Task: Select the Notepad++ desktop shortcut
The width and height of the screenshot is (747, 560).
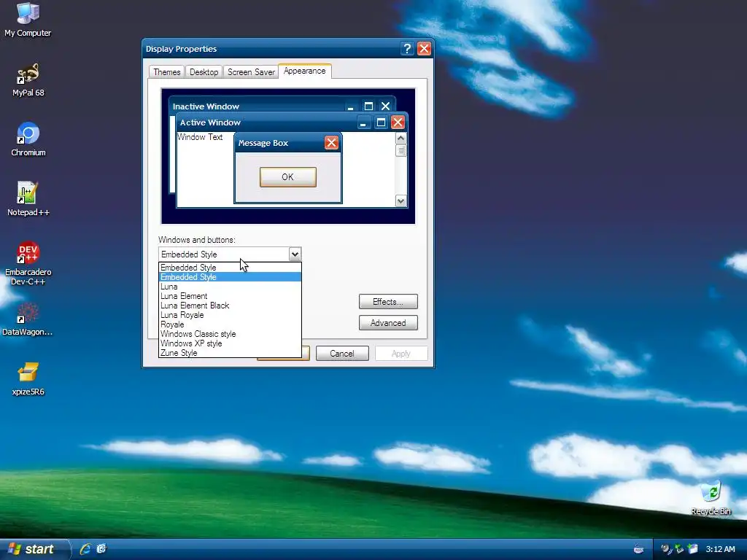Action: pyautogui.click(x=28, y=199)
